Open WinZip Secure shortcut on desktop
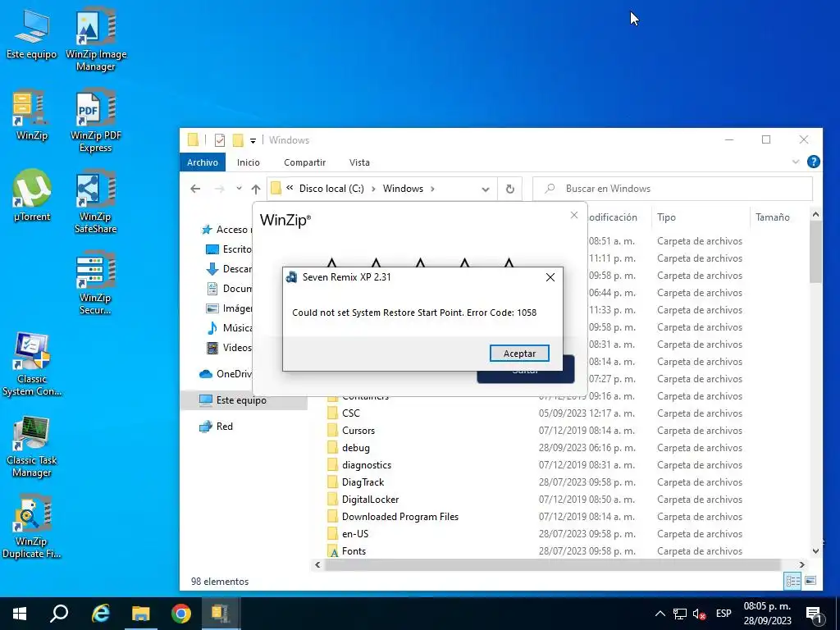The width and height of the screenshot is (840, 630). point(96,283)
